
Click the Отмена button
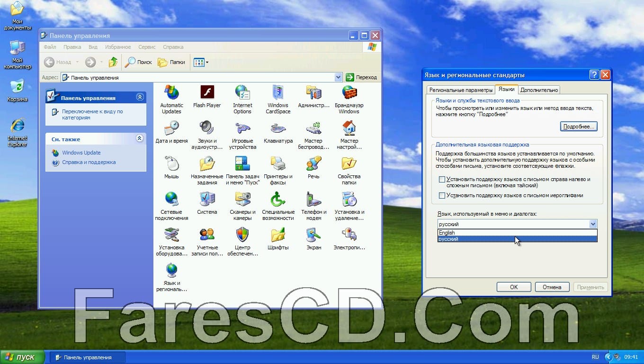click(552, 287)
